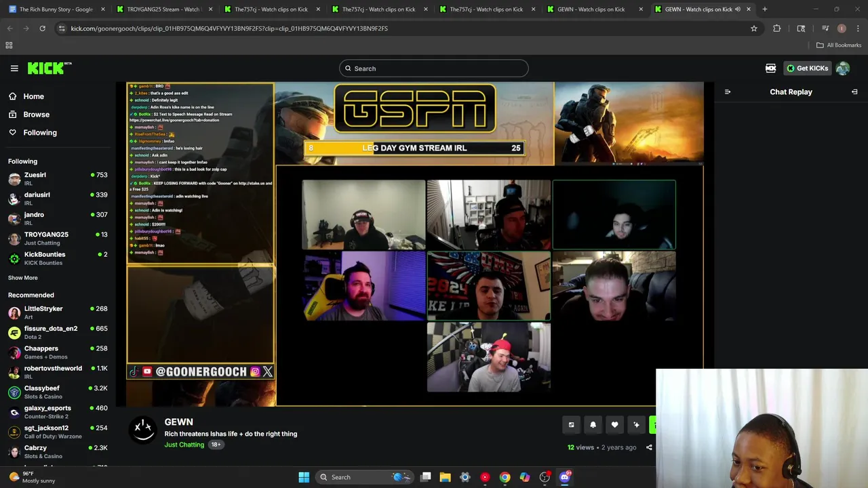Open the user avatar menu
This screenshot has height=488, width=868.
[843, 68]
